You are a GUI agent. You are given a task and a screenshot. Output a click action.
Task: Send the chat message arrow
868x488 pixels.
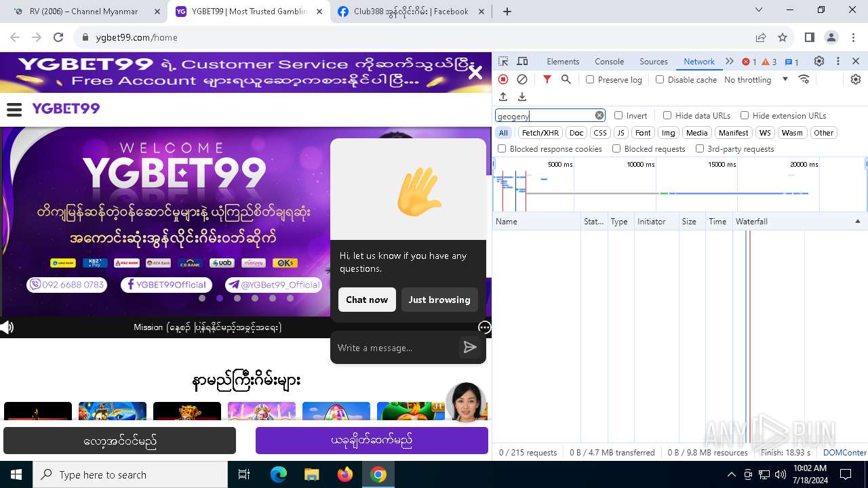coord(470,348)
